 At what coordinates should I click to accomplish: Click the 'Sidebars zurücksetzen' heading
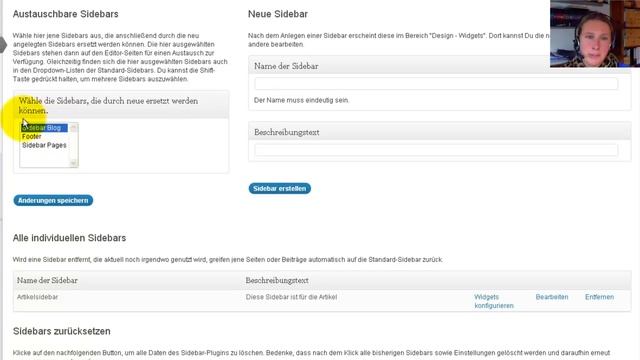(62, 331)
